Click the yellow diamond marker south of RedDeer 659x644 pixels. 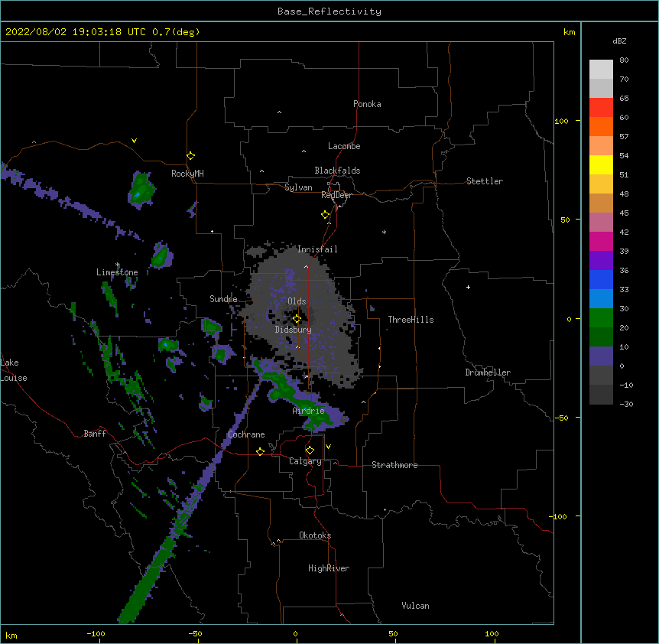(x=326, y=215)
